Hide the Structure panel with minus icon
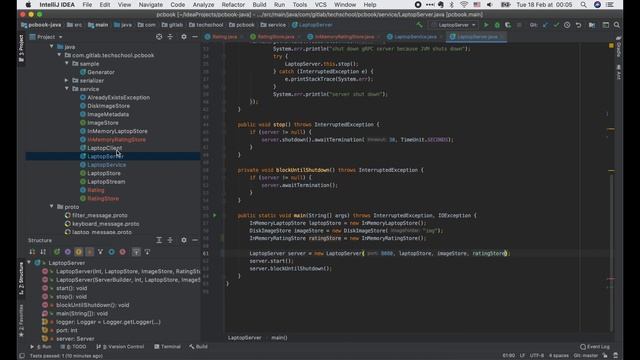This screenshot has height=360, width=640. [195, 240]
